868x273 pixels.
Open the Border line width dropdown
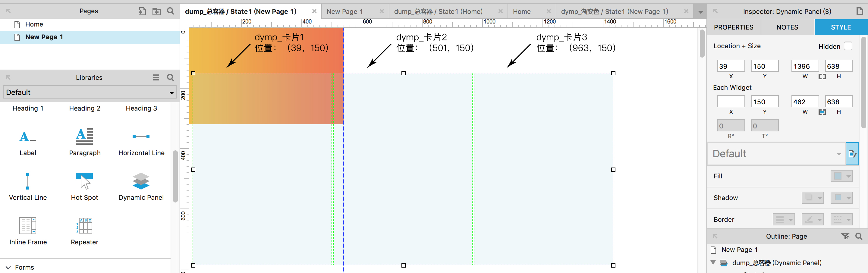point(784,219)
